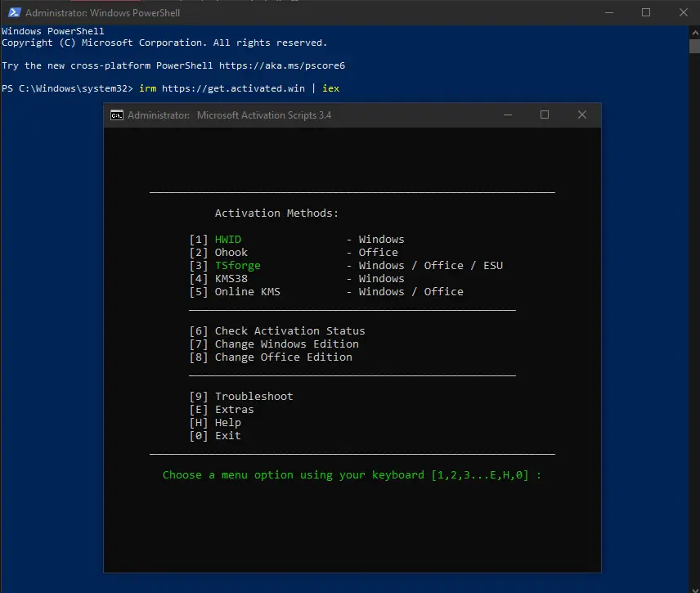Click the 'Activation Methods:' heading

coord(276,213)
